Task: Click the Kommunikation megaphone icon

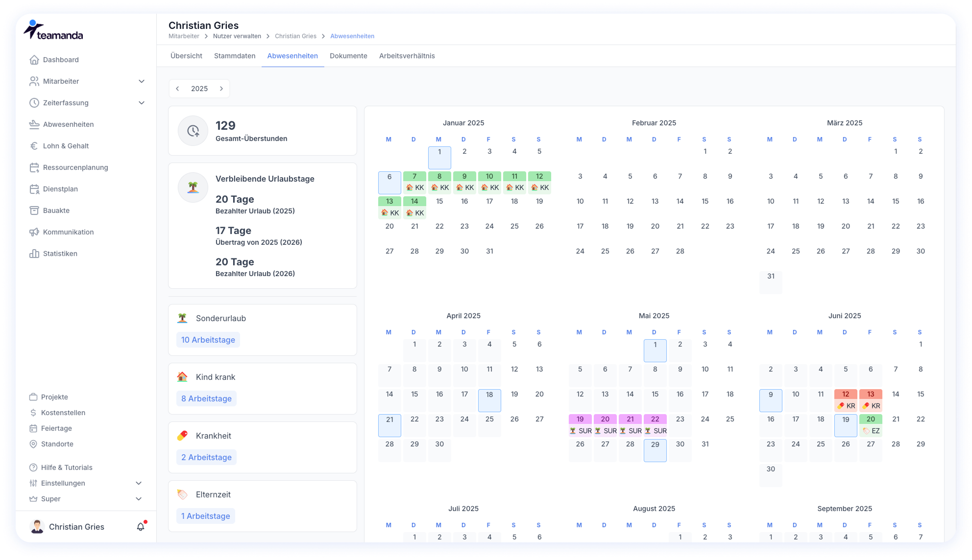Action: click(34, 232)
